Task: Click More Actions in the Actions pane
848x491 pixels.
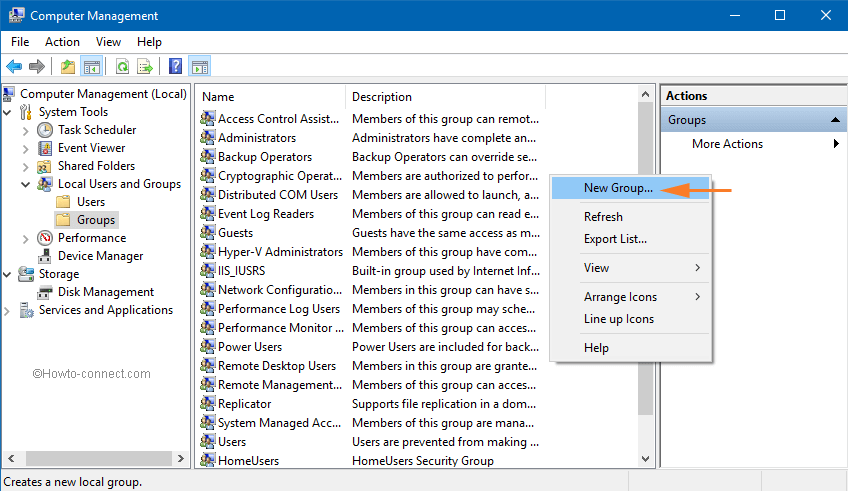Action: [727, 144]
